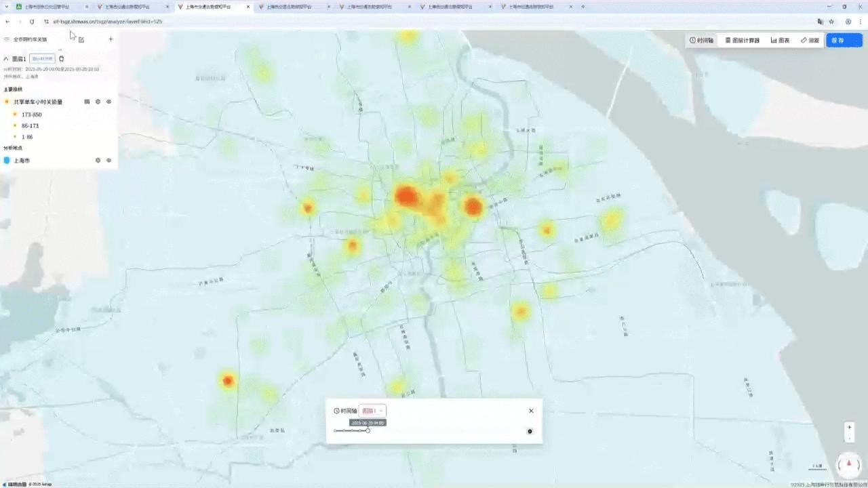Screen dimensions: 868x488
Task: Open data table icon for 共享单车小时关锁量
Action: [x=87, y=102]
